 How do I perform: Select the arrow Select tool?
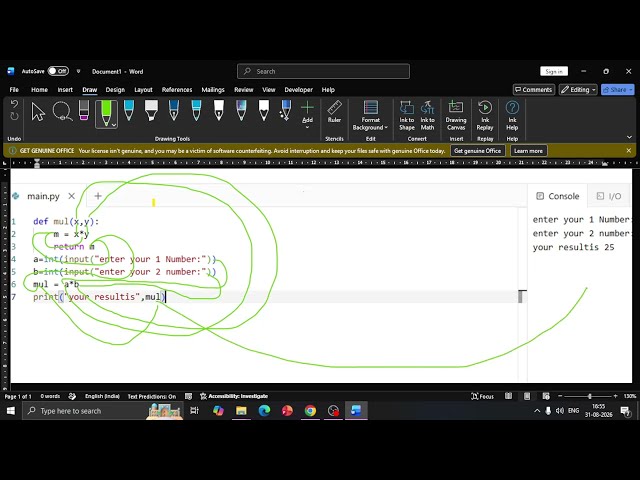pos(38,112)
